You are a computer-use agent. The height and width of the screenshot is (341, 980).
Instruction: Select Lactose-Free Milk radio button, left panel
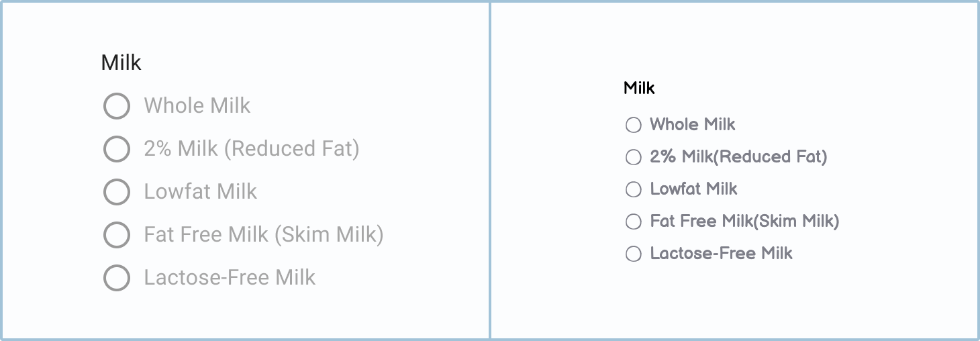(x=117, y=278)
